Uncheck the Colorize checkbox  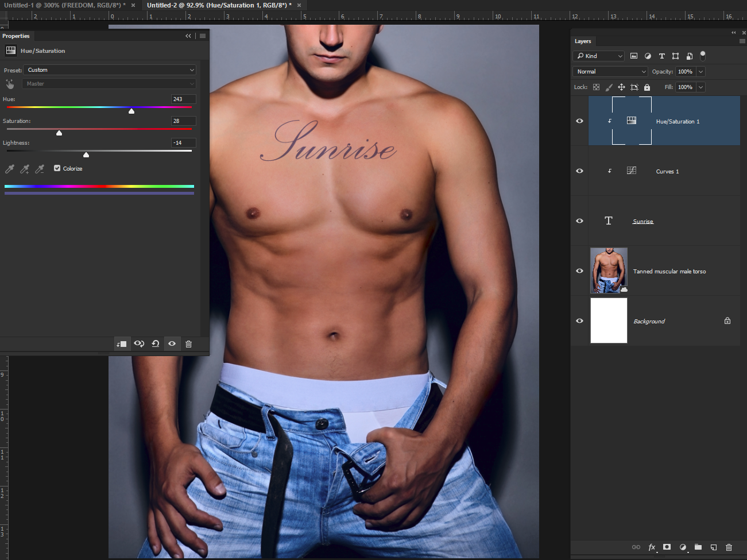tap(57, 168)
